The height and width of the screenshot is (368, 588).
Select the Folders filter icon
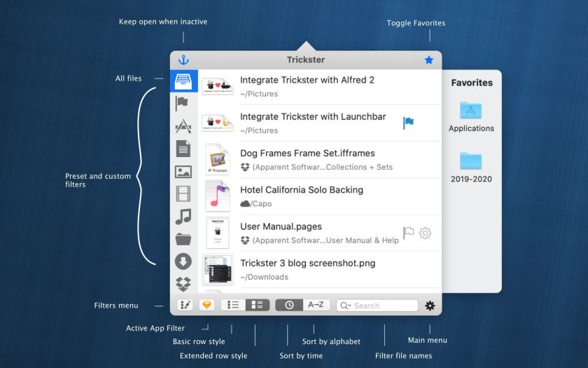(x=183, y=239)
